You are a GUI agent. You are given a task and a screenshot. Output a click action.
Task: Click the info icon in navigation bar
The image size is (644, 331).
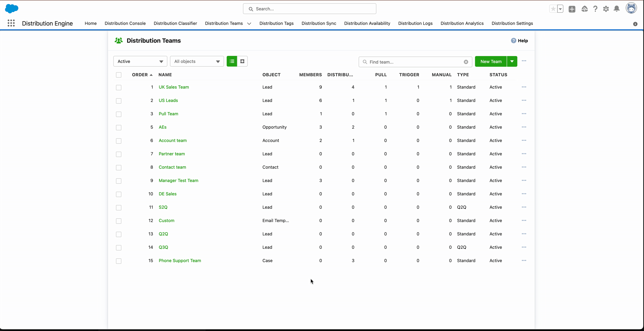point(635,24)
